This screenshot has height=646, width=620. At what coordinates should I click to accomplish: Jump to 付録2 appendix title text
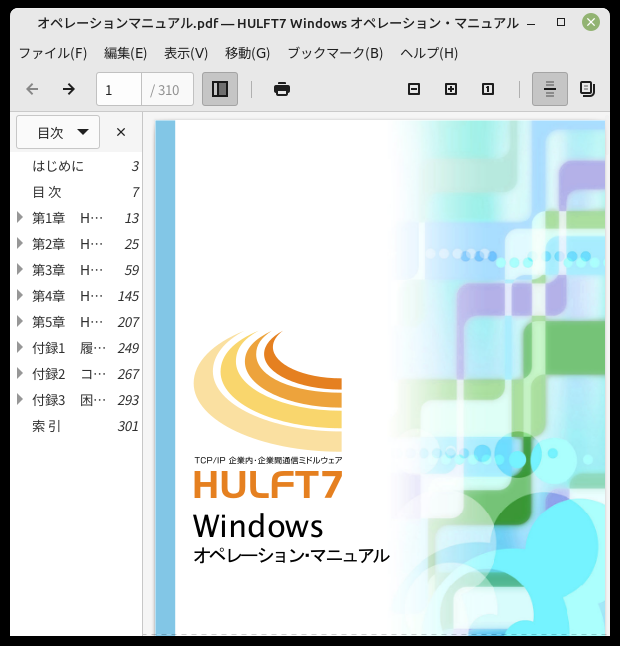[69, 374]
